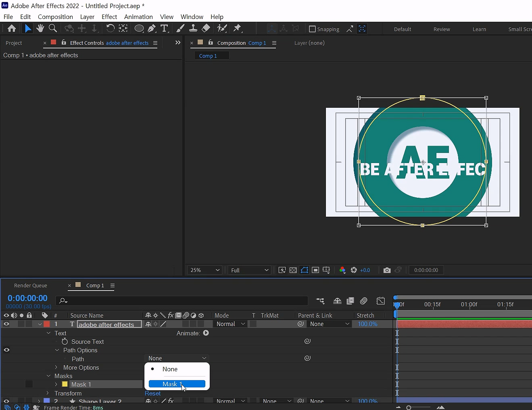Image resolution: width=532 pixels, height=410 pixels.
Task: Take a snapshot with the camera icon
Action: point(387,270)
